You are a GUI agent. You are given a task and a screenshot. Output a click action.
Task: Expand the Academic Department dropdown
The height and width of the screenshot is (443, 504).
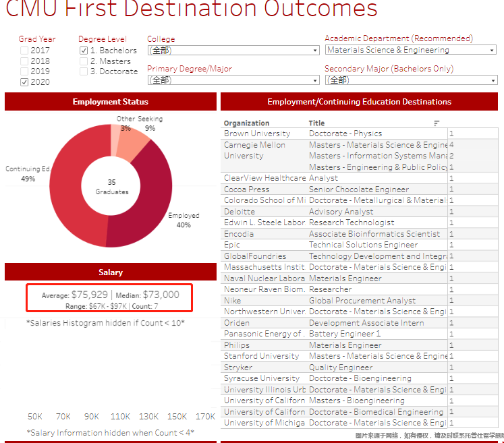tap(410, 50)
